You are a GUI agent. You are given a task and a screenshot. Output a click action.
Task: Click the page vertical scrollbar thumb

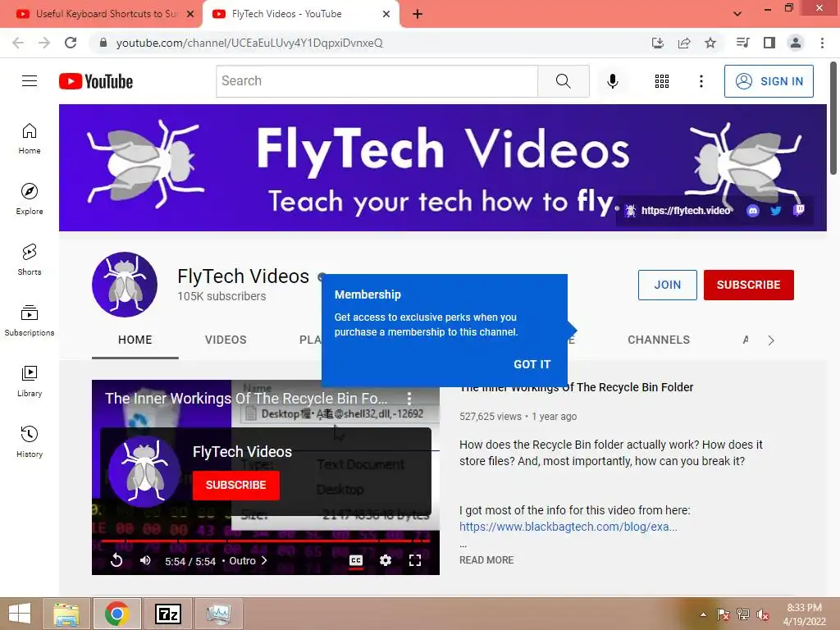[833, 118]
